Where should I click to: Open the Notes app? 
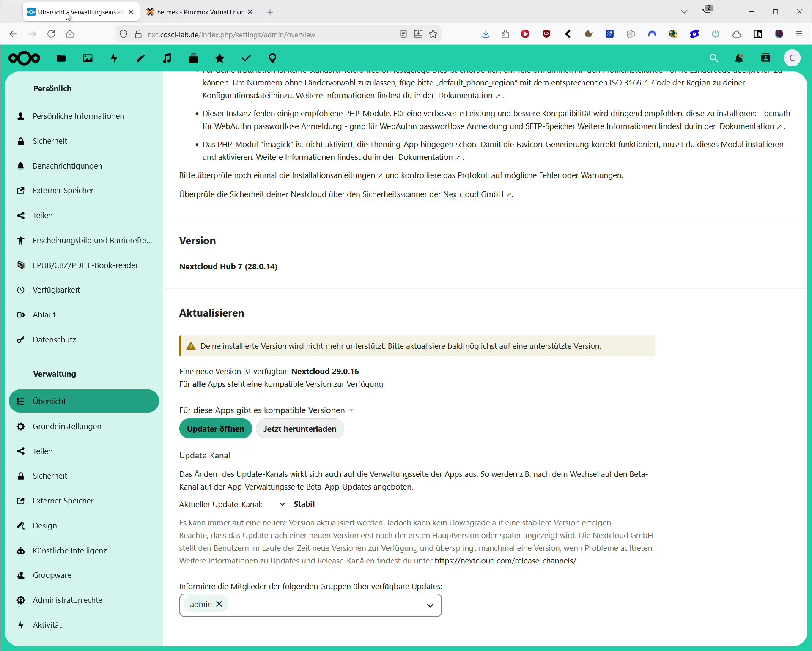[140, 58]
